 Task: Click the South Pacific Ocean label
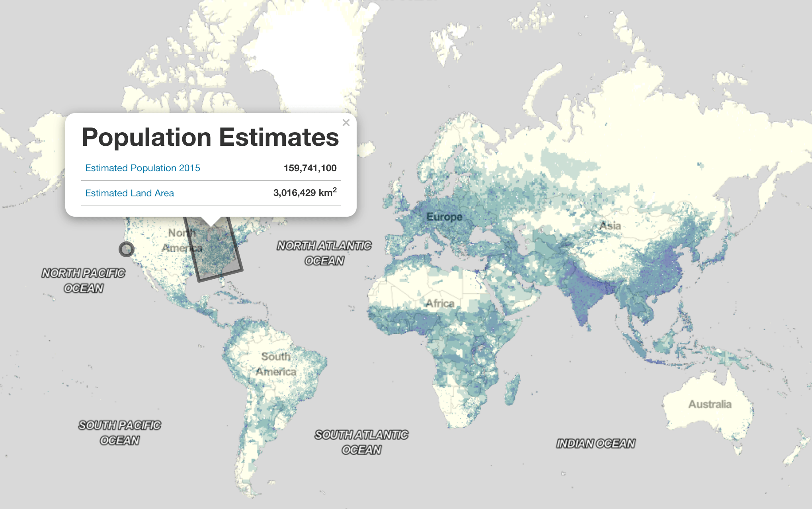click(x=120, y=433)
